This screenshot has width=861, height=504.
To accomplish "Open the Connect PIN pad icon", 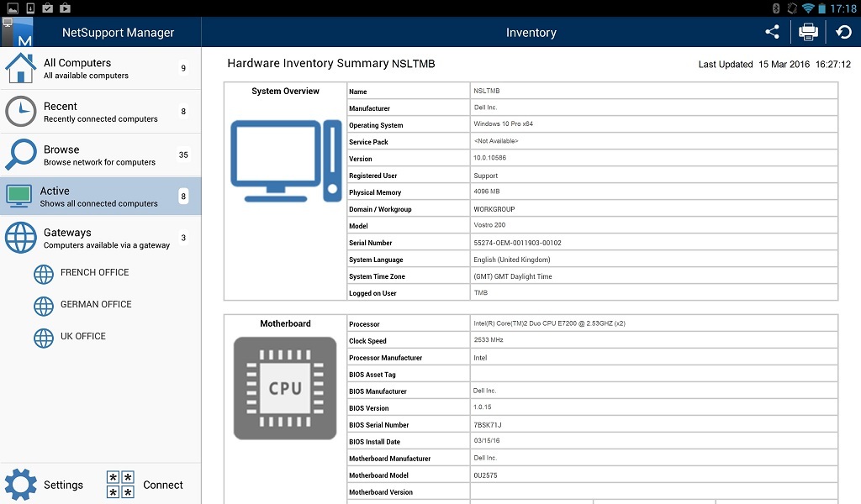I will point(119,484).
